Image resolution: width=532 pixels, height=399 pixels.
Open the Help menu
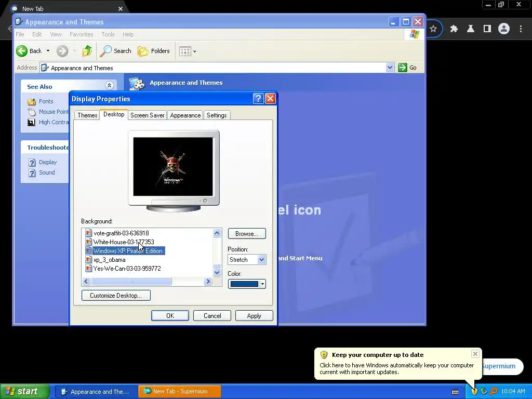coord(128,34)
